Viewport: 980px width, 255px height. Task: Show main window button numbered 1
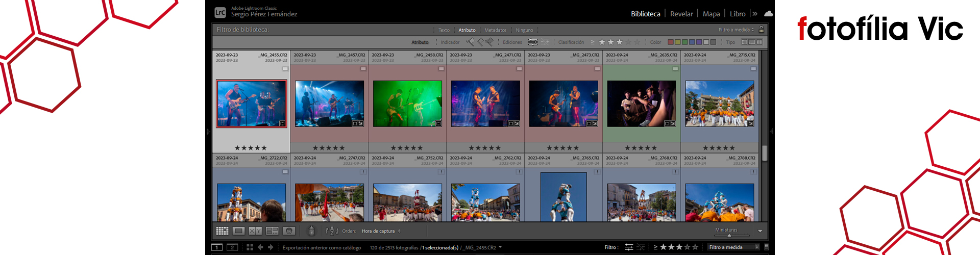tap(217, 247)
